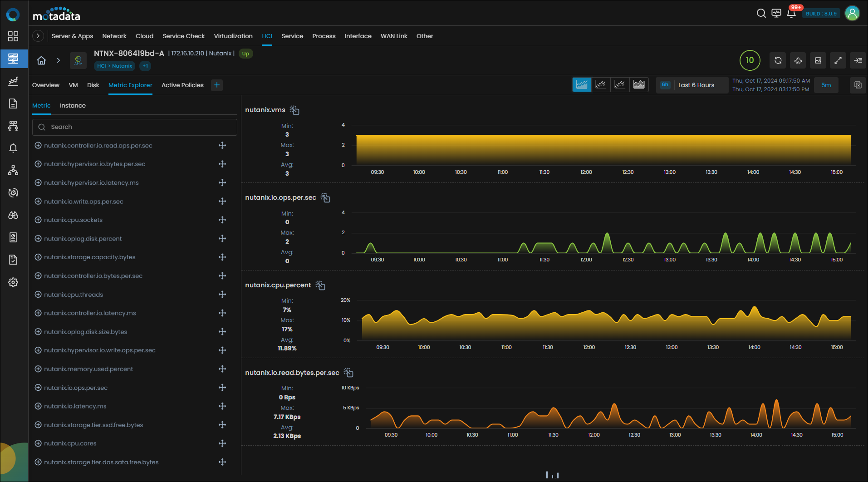The image size is (868, 482).
Task: Click the monitor health screen icon in header
Action: (x=776, y=13)
